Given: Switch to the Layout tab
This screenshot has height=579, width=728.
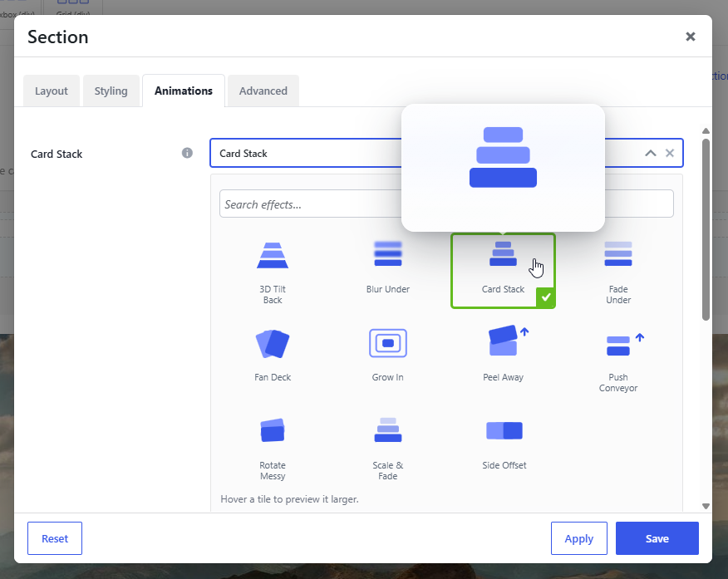Looking at the screenshot, I should tap(52, 91).
